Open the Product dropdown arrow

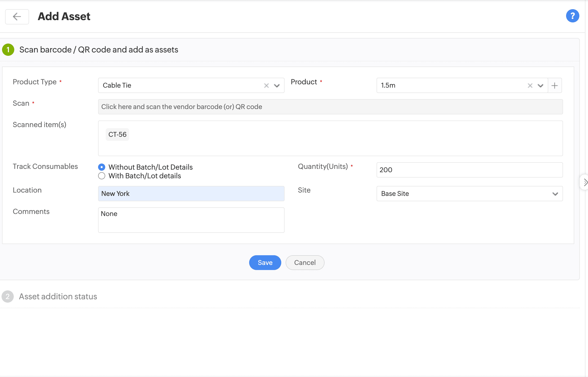pyautogui.click(x=540, y=86)
